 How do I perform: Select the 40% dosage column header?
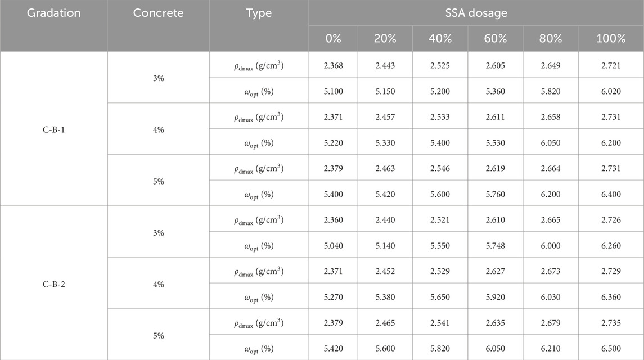point(439,39)
